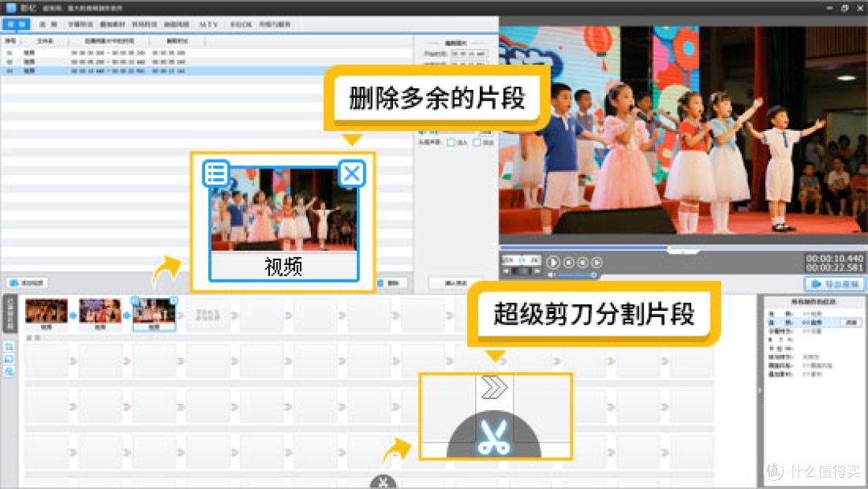Screen dimensions: 868x489
Task: Switch to the 转场特效 transitions tab
Action: (145, 24)
